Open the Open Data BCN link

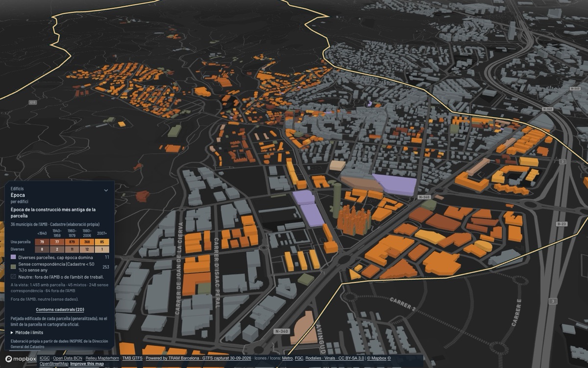[x=68, y=358]
